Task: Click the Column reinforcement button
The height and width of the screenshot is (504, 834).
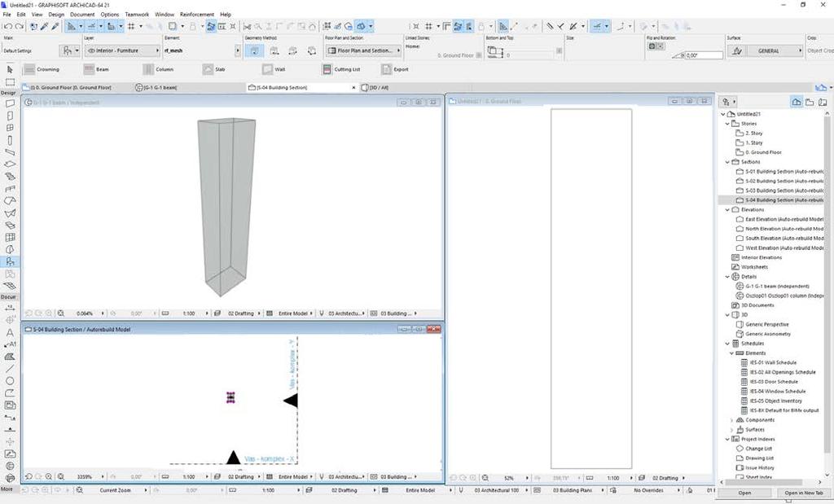Action: click(x=158, y=69)
